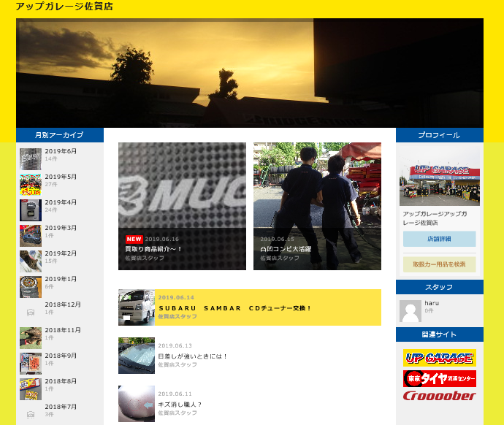Click the 2018年12月 placeholder camera icon
The image size is (504, 425).
[31, 313]
